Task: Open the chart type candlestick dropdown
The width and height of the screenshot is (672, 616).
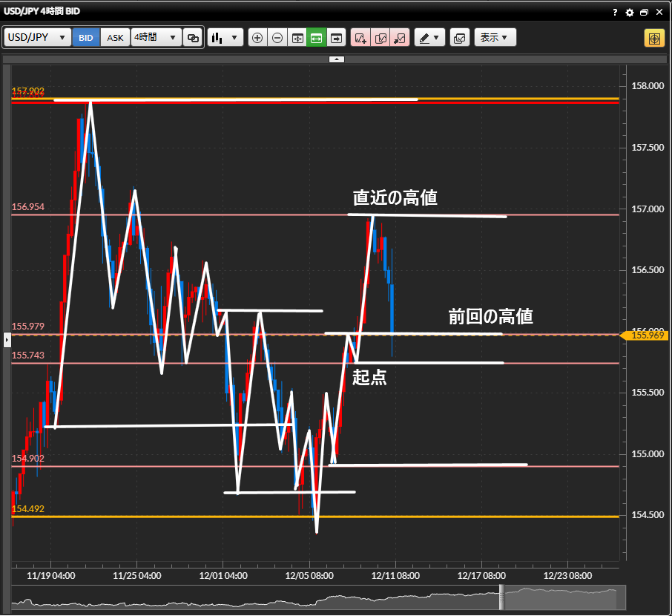Action: [x=225, y=38]
